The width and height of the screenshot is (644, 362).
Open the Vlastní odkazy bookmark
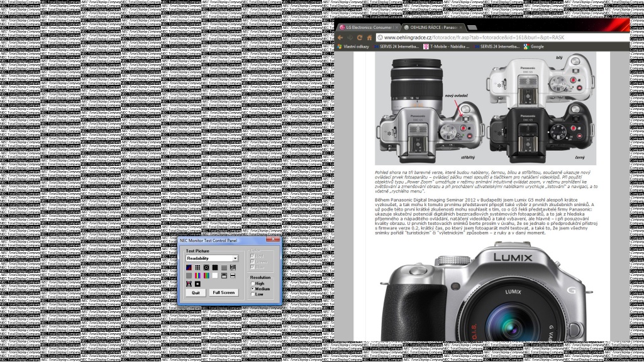coord(353,47)
